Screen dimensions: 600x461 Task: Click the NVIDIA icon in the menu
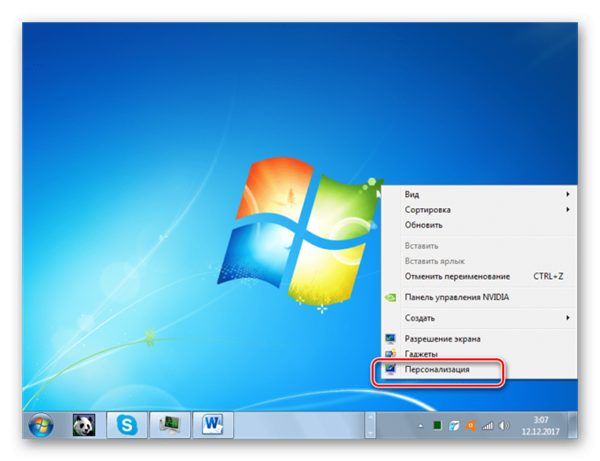(390, 297)
